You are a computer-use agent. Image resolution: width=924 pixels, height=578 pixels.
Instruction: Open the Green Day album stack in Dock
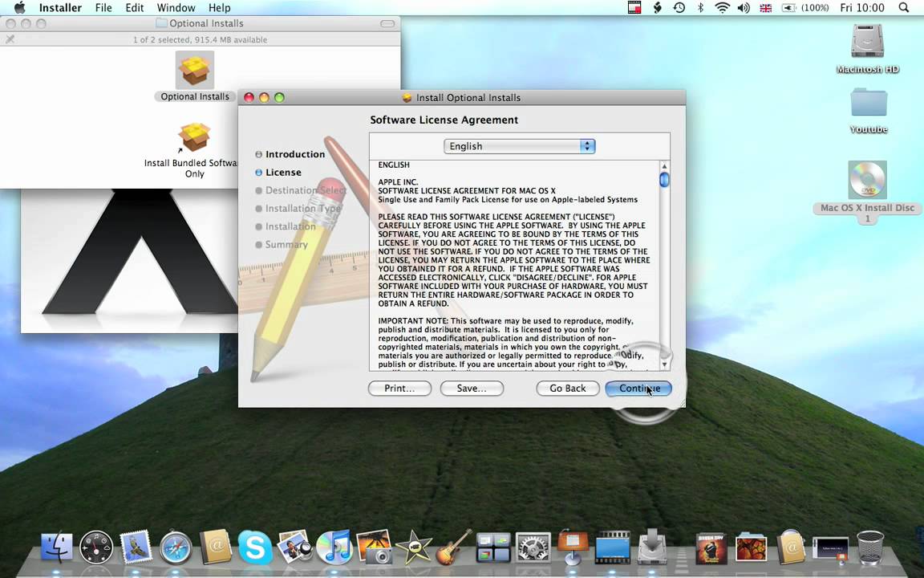[x=711, y=548]
